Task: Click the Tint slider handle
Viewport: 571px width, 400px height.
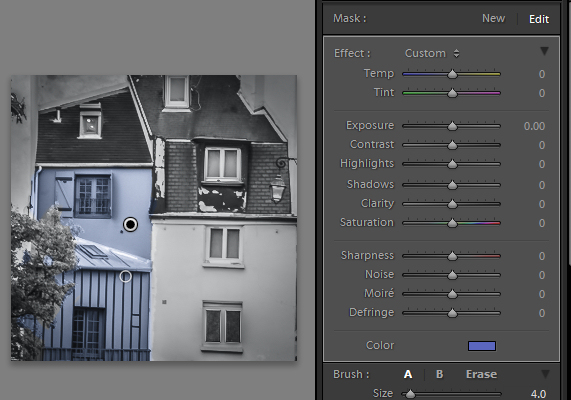Action: click(452, 93)
